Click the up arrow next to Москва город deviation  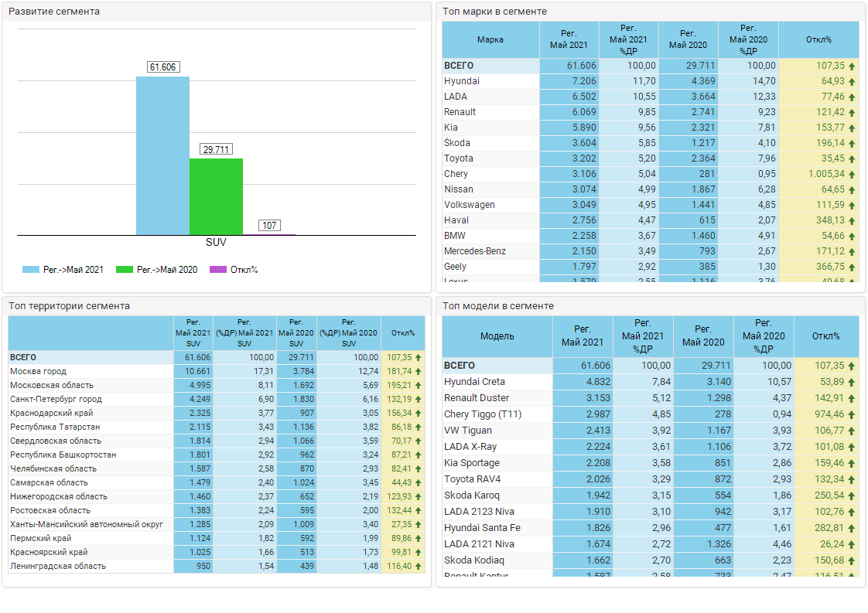coord(419,372)
